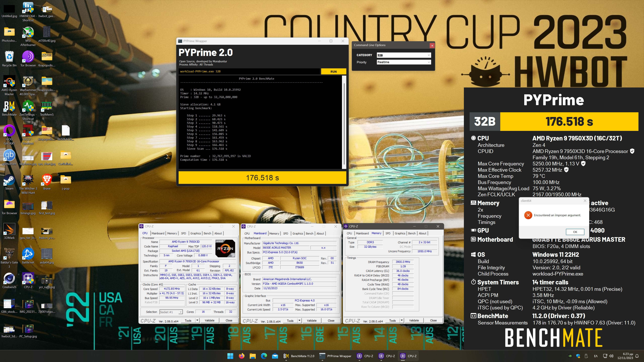Open j-pop folder on desktop
Viewport: 644px width, 362px height.
(x=66, y=182)
